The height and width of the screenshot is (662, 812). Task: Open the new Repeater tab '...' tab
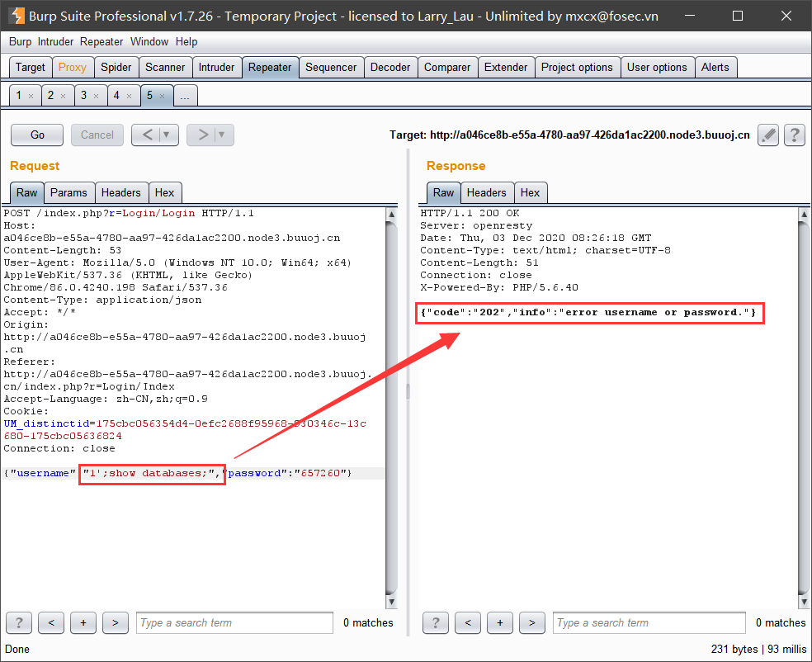(x=185, y=96)
